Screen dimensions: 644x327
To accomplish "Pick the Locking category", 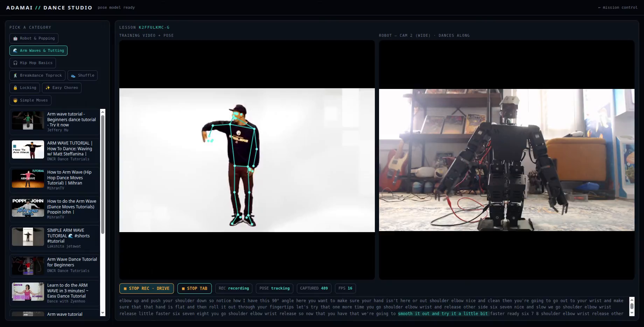I will [24, 88].
